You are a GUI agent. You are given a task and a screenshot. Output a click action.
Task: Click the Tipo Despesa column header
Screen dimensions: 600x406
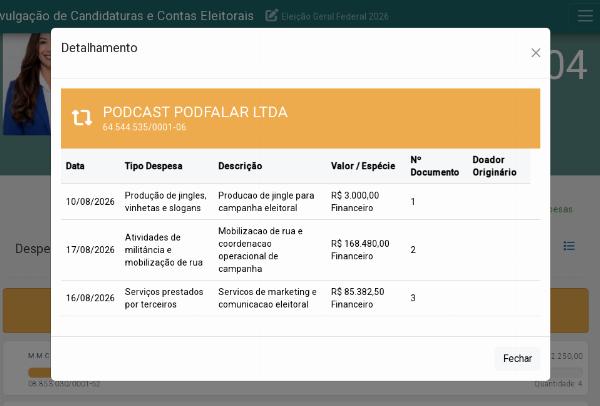(x=153, y=166)
